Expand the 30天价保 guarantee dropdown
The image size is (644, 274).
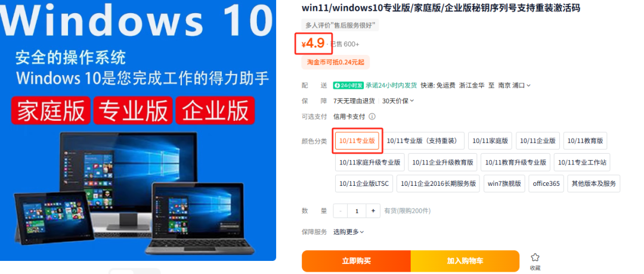pyautogui.click(x=398, y=101)
